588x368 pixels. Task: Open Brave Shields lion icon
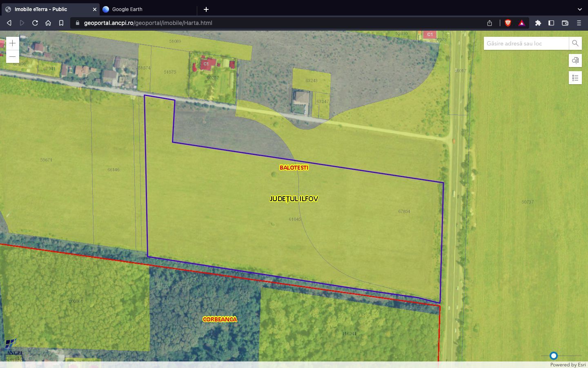pos(508,23)
